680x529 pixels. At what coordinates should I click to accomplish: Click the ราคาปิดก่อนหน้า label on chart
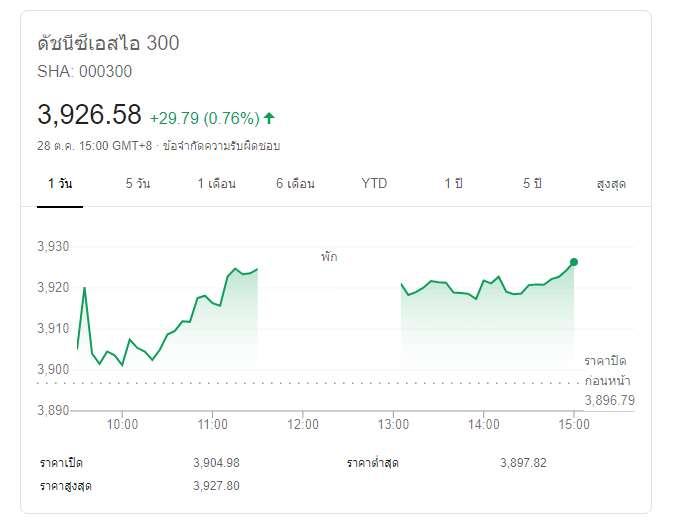(x=607, y=370)
